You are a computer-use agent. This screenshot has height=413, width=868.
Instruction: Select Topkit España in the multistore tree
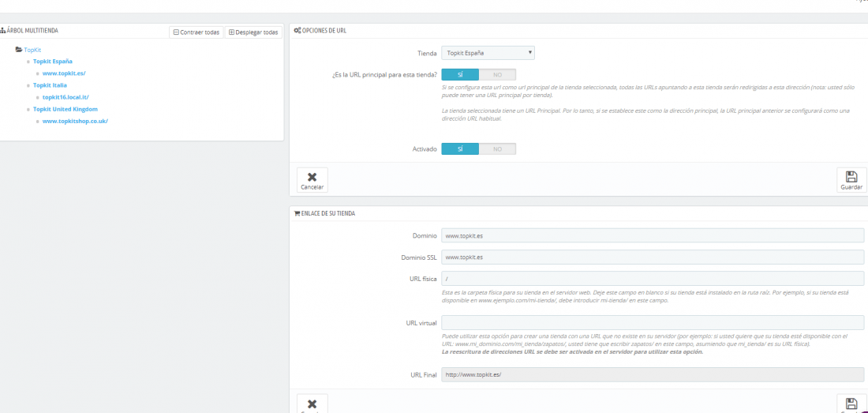coord(53,62)
